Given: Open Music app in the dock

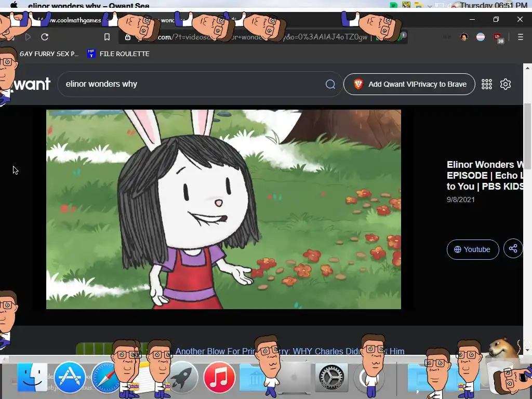Looking at the screenshot, I should point(219,377).
